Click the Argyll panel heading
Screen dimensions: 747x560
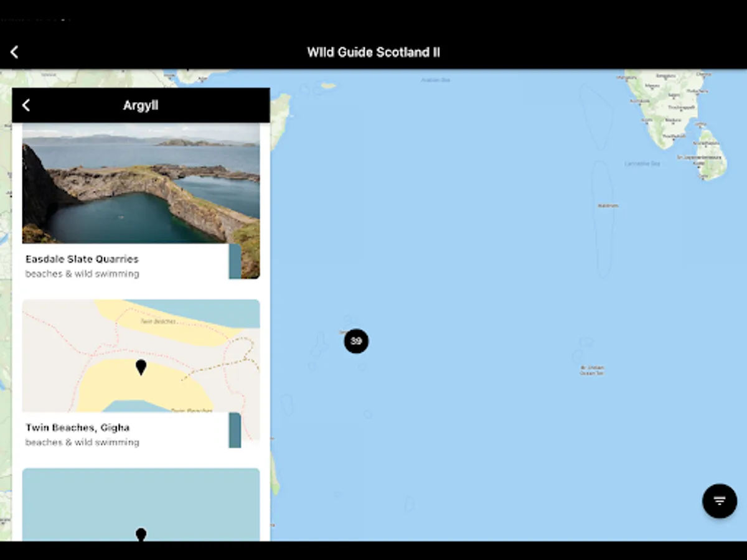(141, 105)
